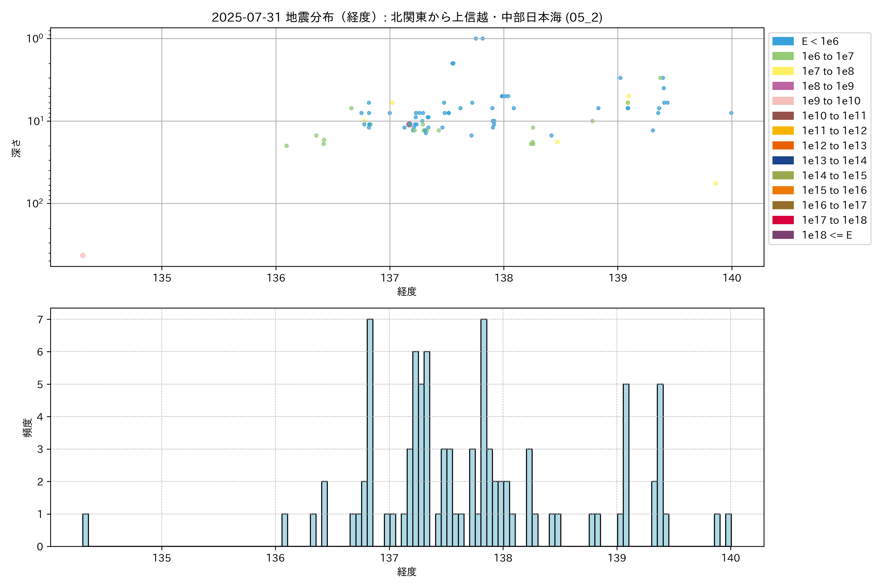This screenshot has height=588, width=882.
Task: Click the tallest histogram bar left of 137
Action: (x=370, y=432)
